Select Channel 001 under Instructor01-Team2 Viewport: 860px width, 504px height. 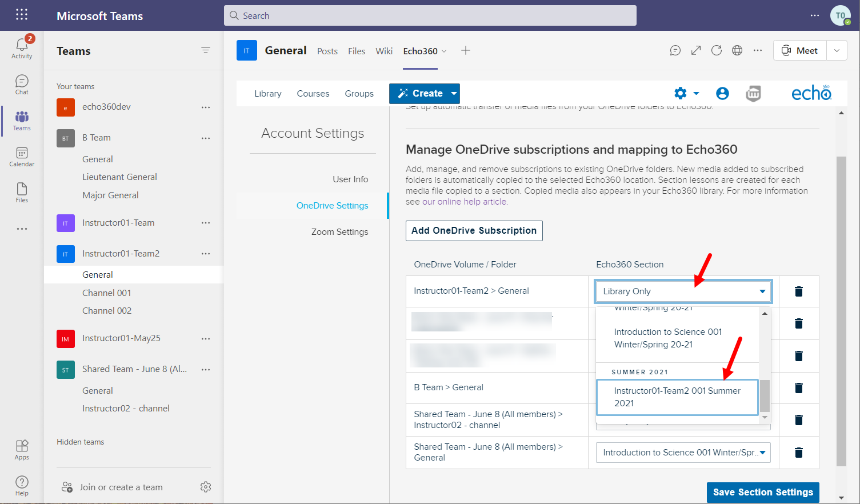(107, 293)
